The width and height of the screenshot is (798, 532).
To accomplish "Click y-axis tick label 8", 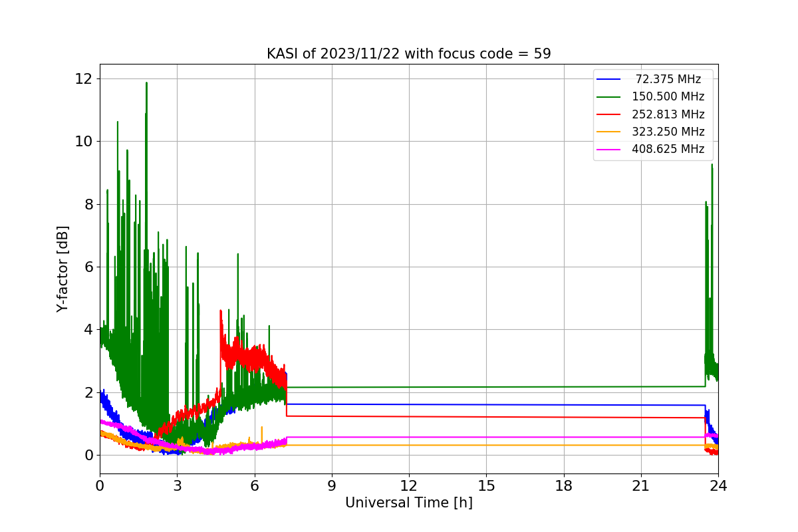I will click(x=88, y=204).
